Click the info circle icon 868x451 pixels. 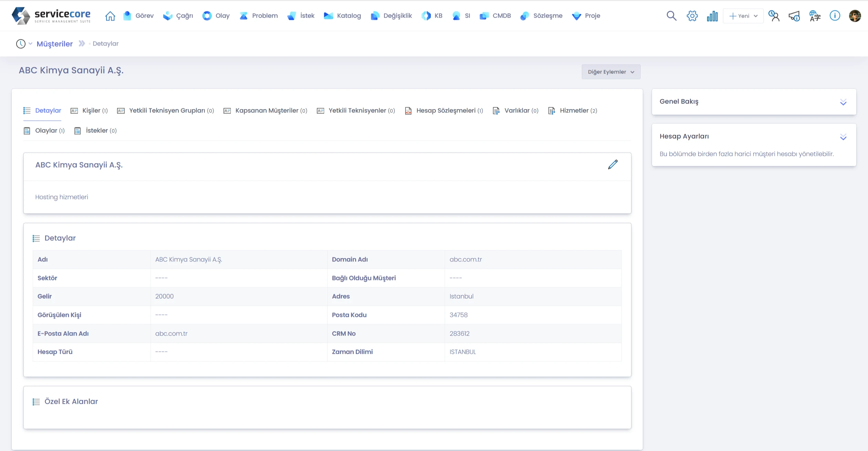835,16
